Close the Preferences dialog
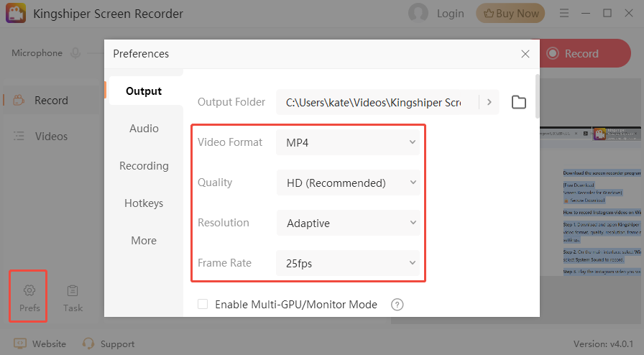 point(525,54)
